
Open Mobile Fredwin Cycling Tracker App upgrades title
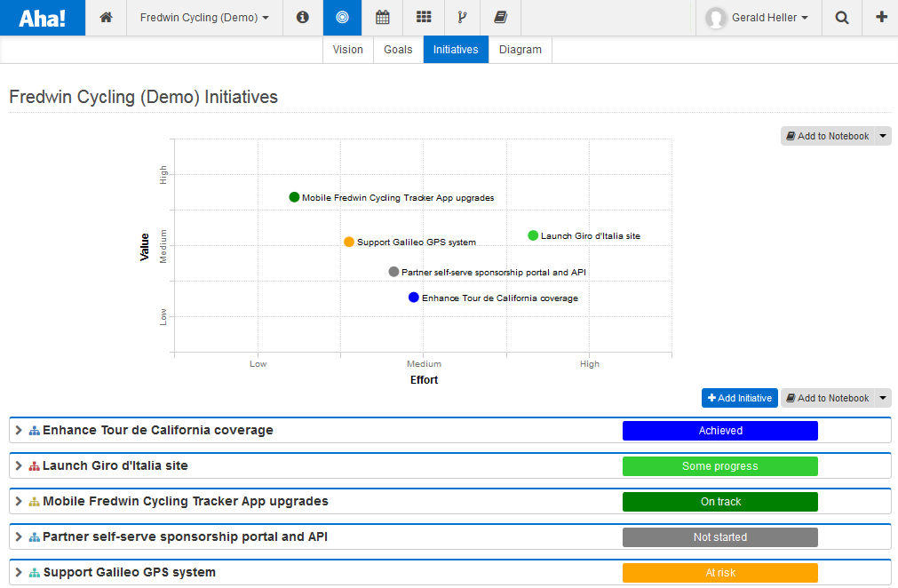186,502
